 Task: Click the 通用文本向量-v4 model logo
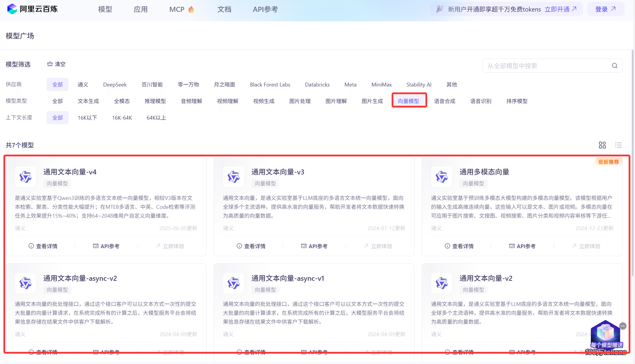[25, 177]
